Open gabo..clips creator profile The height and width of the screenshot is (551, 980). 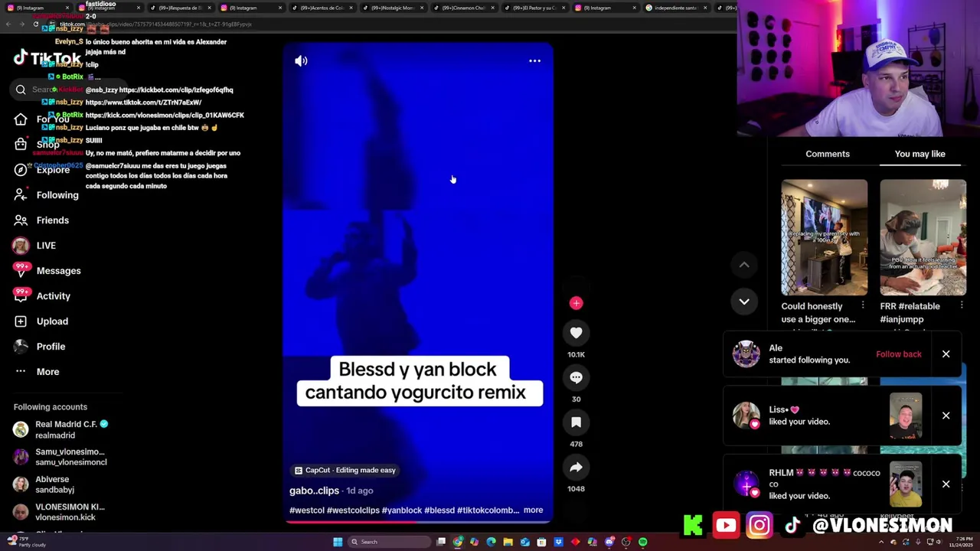click(x=314, y=491)
